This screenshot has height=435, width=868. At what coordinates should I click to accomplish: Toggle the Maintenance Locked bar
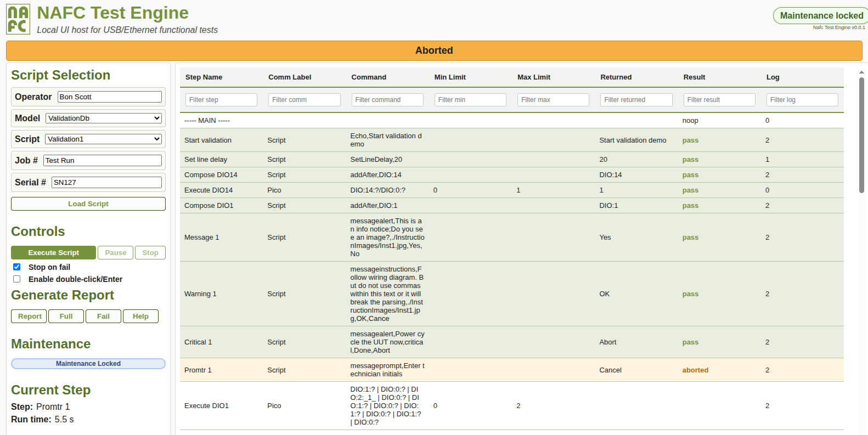pyautogui.click(x=88, y=364)
